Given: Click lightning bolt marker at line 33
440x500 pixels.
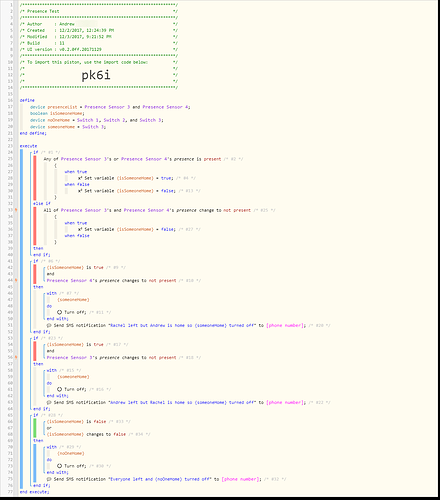Looking at the screenshot, I should [x=16, y=210].
